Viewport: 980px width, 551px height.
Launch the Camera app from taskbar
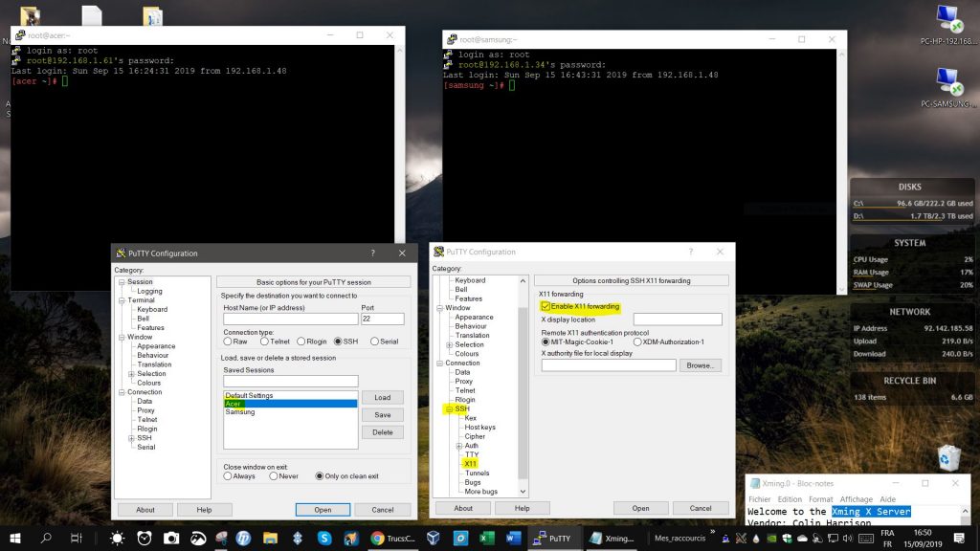(170, 538)
